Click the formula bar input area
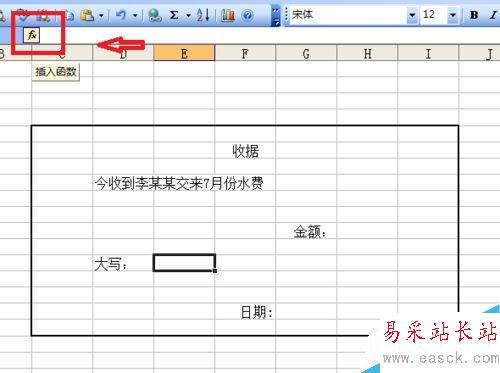500x373 pixels. (x=270, y=35)
